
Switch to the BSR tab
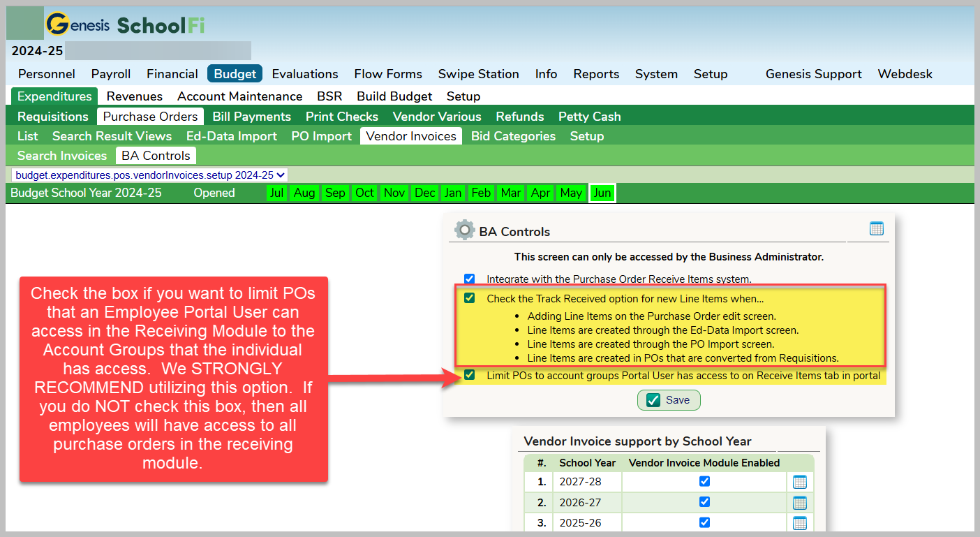[329, 96]
